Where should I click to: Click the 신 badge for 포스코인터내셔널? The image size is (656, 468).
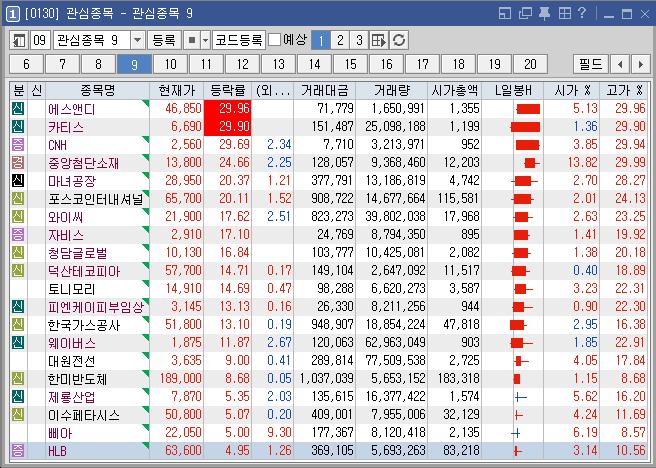click(x=18, y=199)
